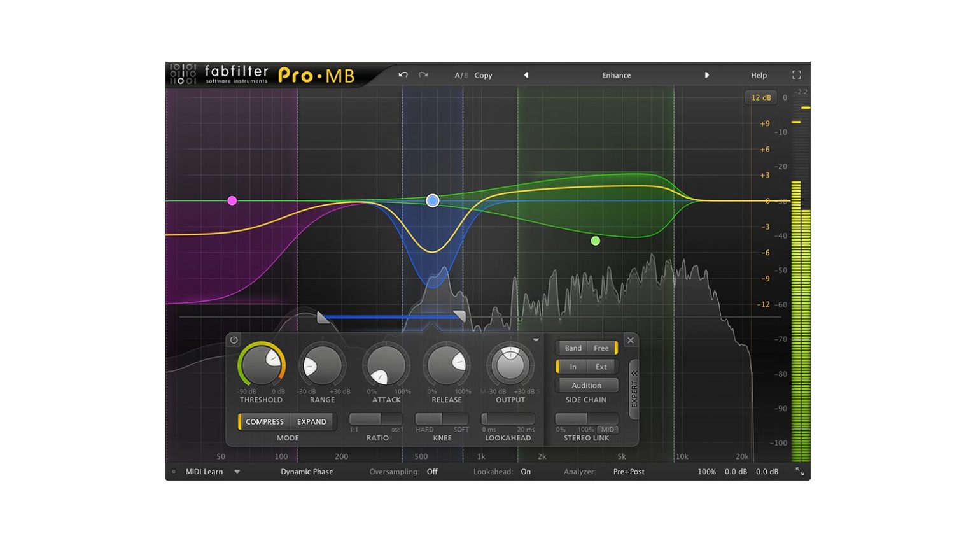Go to the next preset arrow
This screenshot has height=541, width=980.
coord(706,75)
